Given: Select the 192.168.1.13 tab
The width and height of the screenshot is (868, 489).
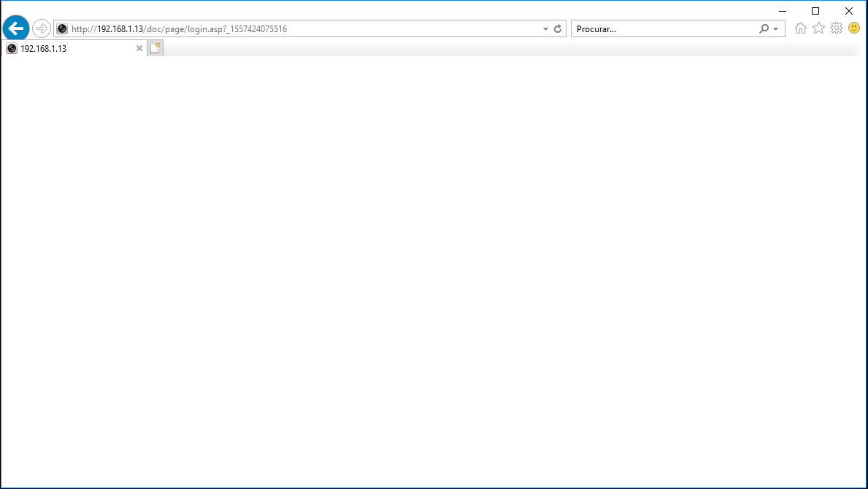Looking at the screenshot, I should (69, 49).
